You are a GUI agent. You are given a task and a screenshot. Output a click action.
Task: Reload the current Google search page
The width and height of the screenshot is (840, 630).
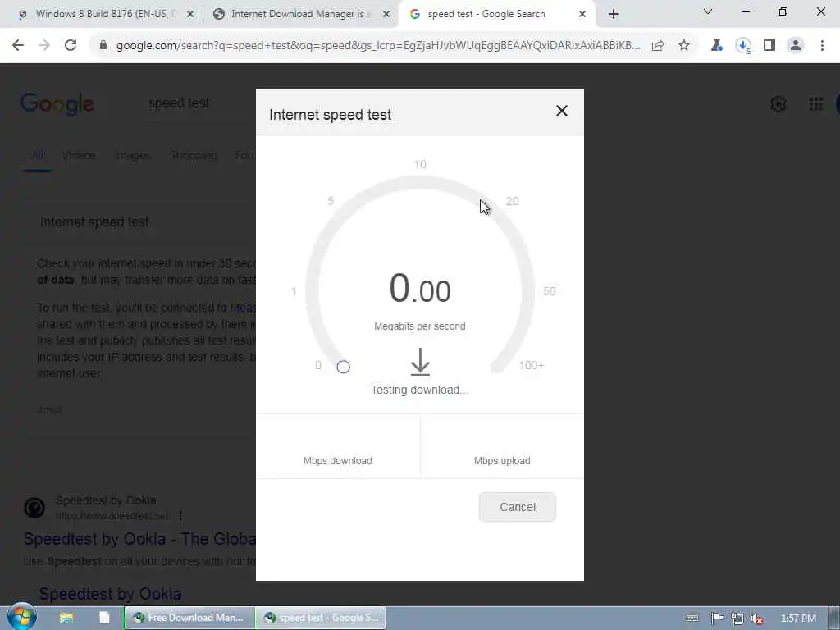coord(71,46)
